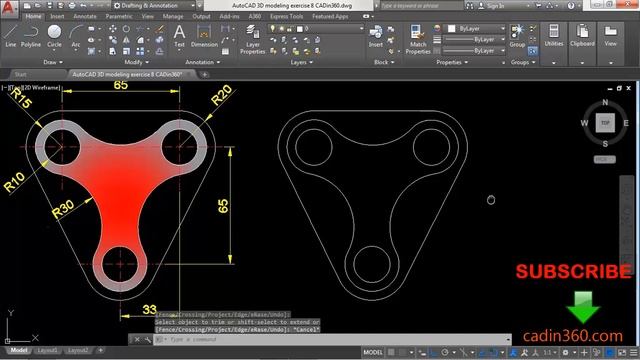Image resolution: width=640 pixels, height=360 pixels.
Task: Expand the Layers panel
Action: (302, 62)
